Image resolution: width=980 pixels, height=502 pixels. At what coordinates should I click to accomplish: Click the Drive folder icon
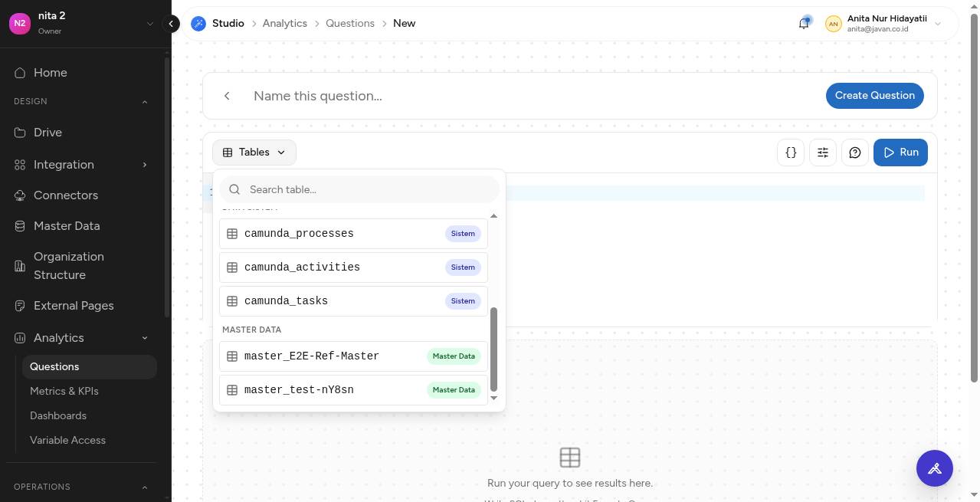[20, 133]
